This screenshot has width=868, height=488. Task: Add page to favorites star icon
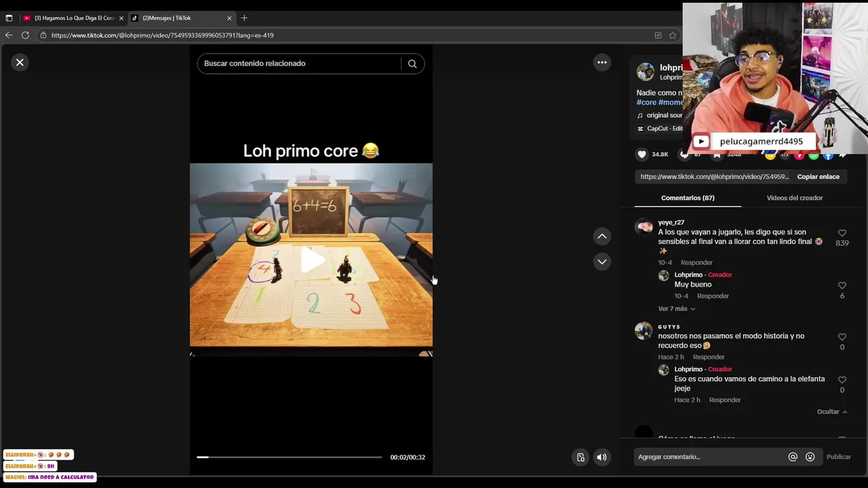coord(673,35)
